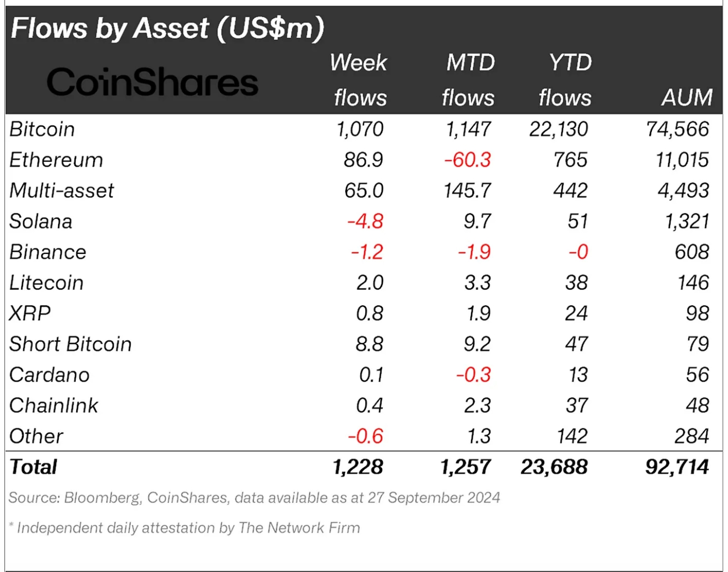Viewport: 728px width, 572px height.
Task: Select the Other row weekly value -0.6
Action: point(365,436)
